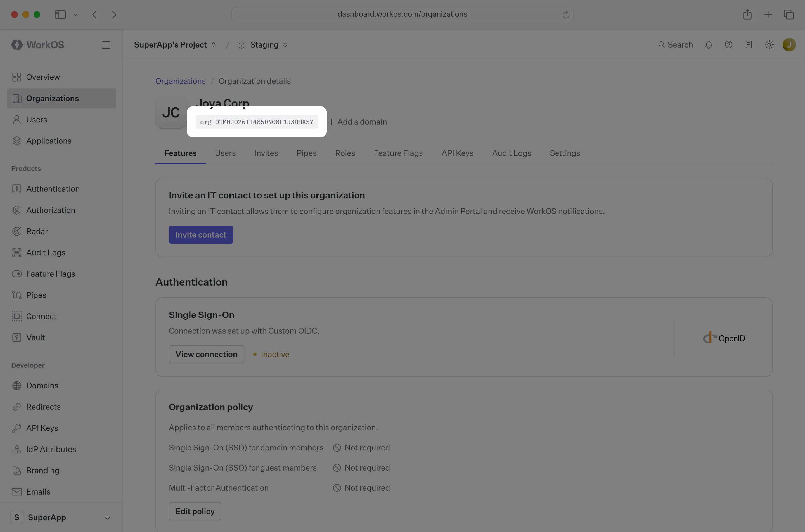The image size is (805, 532).
Task: Open the notifications bell
Action: pyautogui.click(x=709, y=45)
